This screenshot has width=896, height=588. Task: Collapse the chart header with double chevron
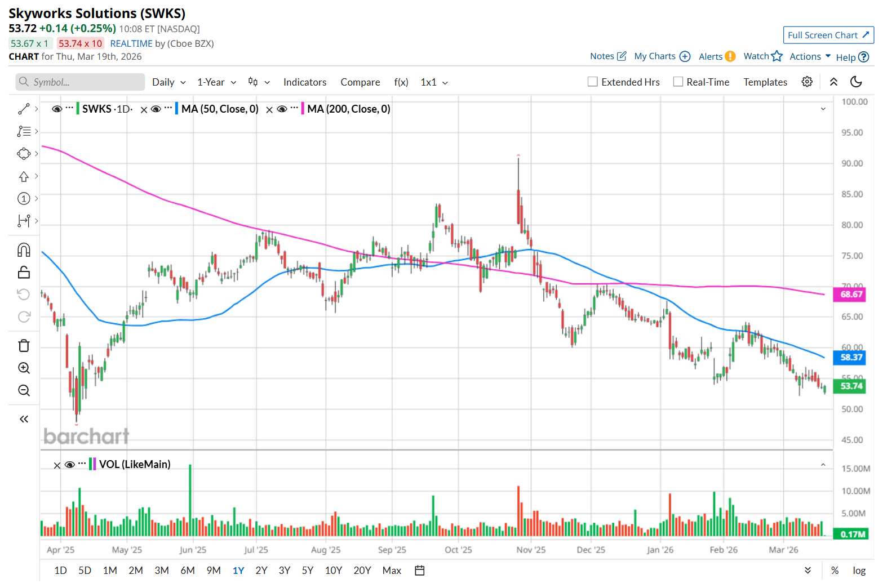point(833,82)
